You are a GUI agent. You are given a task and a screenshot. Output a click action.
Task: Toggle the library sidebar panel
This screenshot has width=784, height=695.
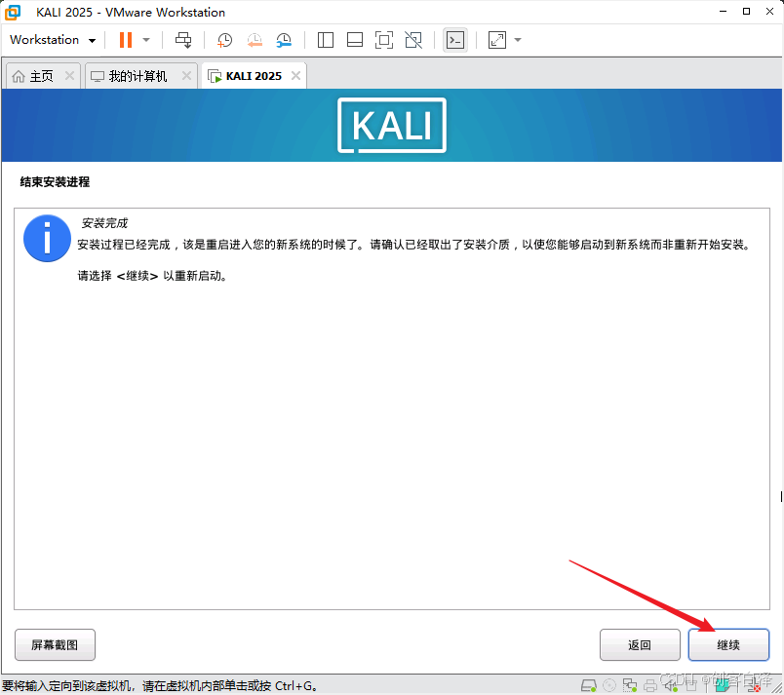pyautogui.click(x=326, y=40)
